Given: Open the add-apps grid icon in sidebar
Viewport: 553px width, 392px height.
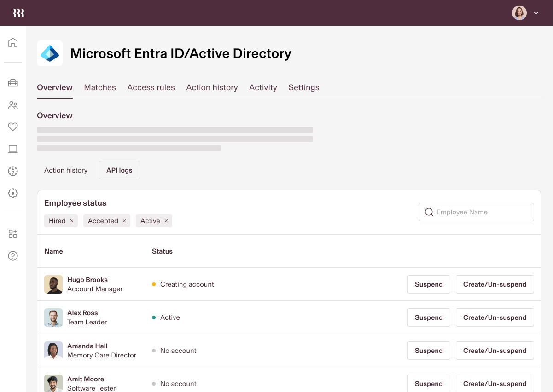Looking at the screenshot, I should tap(13, 234).
